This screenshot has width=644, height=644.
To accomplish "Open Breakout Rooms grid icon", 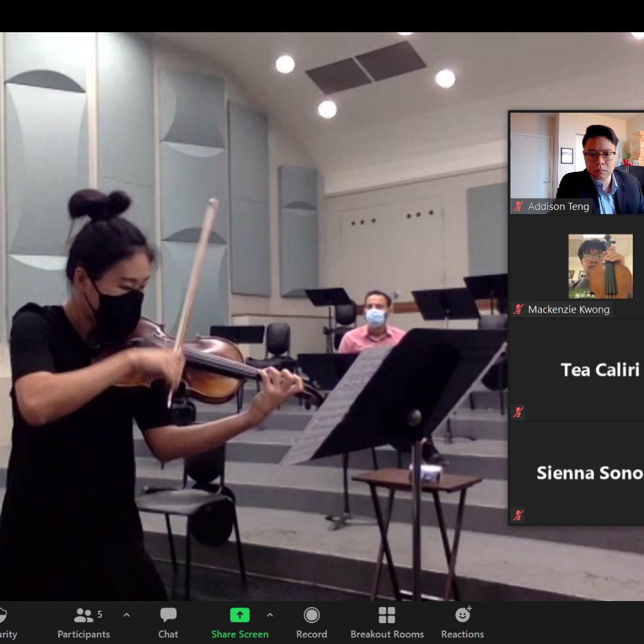I will tap(387, 615).
